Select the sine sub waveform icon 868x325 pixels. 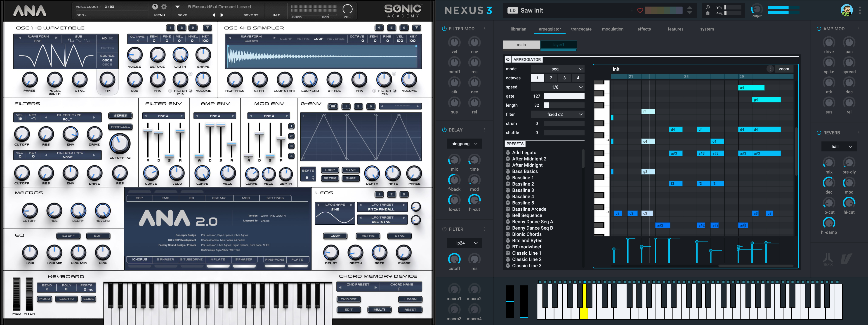point(87,41)
